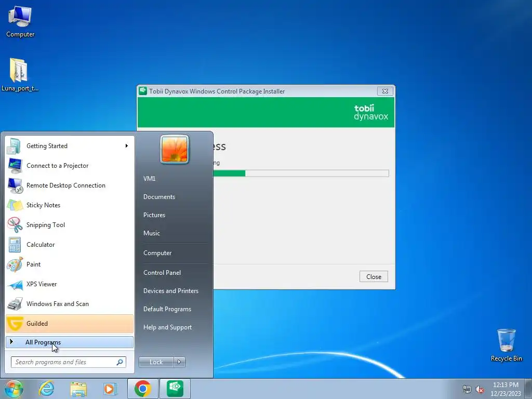Image resolution: width=532 pixels, height=399 pixels.
Task: Click the Lock button
Action: 156,362
